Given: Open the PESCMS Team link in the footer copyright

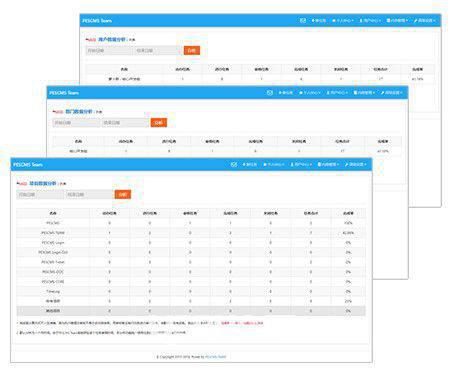Looking at the screenshot, I should tap(216, 357).
